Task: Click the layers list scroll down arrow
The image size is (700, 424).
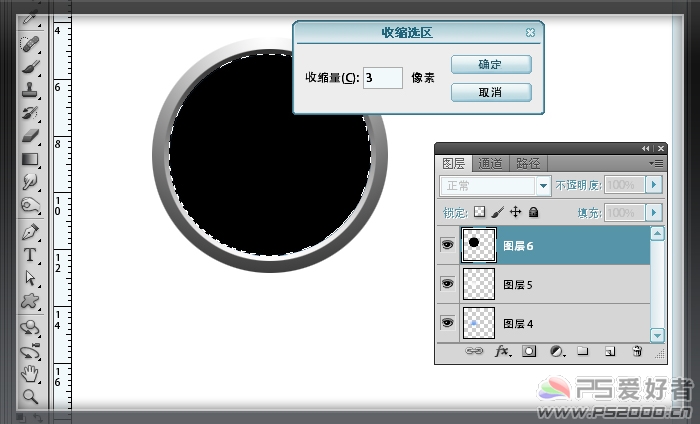Action: coord(657,335)
